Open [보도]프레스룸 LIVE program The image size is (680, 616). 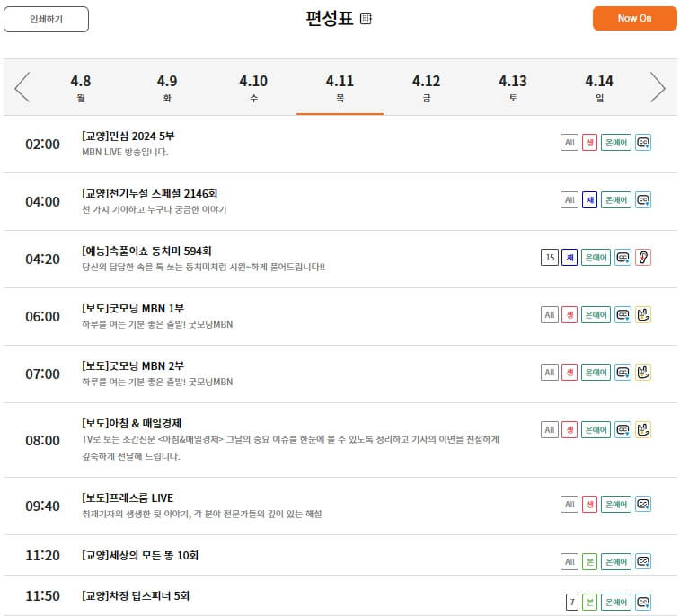click(128, 498)
